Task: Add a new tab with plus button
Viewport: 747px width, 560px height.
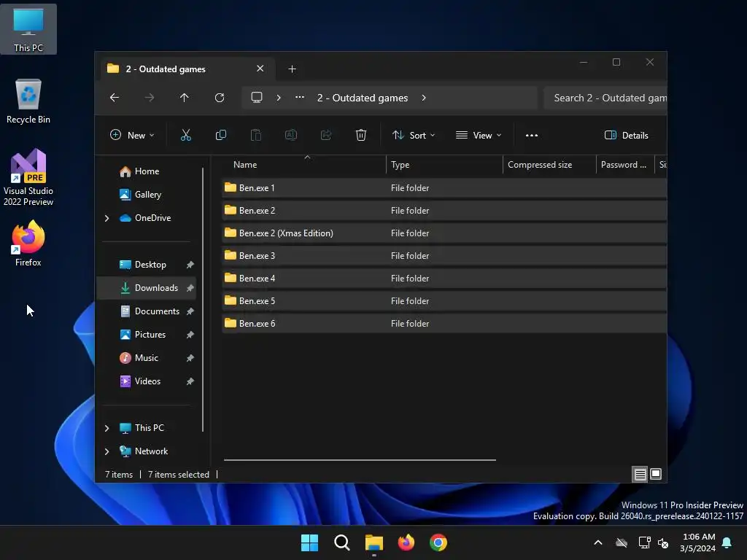Action: [x=292, y=69]
